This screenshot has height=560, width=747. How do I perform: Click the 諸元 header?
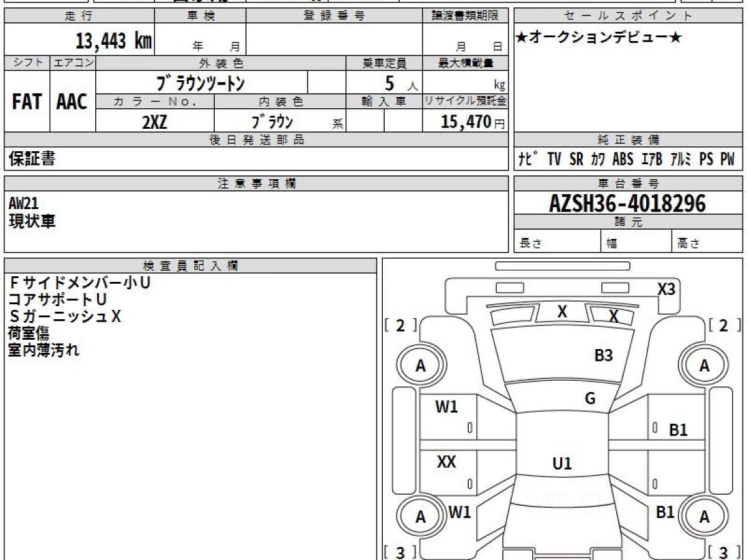pos(628,222)
